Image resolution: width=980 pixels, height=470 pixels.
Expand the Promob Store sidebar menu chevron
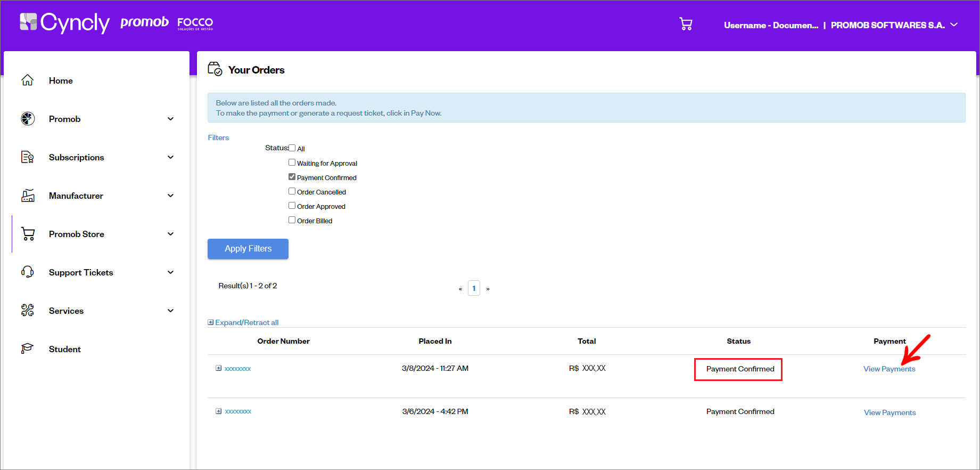(x=170, y=234)
